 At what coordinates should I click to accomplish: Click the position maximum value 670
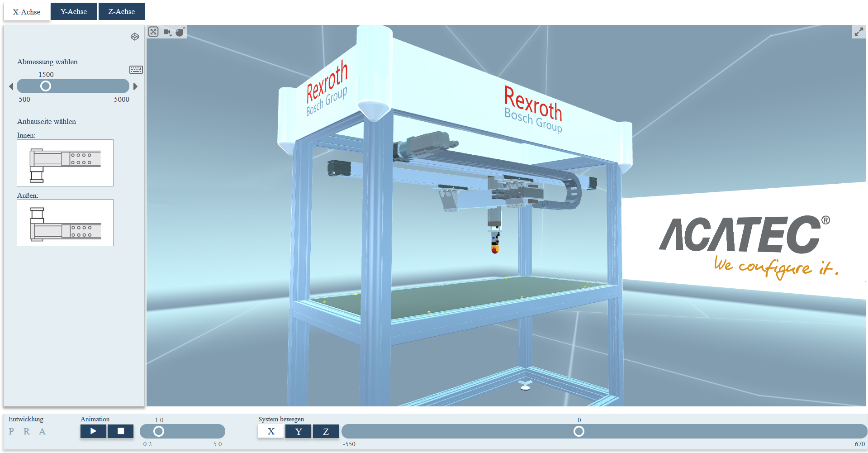[x=859, y=444]
